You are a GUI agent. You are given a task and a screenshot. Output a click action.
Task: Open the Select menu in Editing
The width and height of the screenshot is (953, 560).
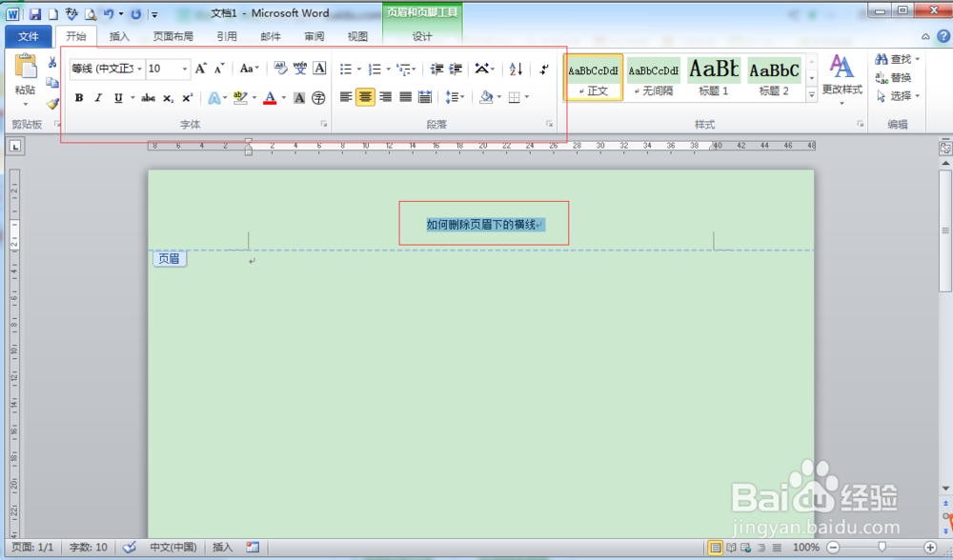(898, 96)
